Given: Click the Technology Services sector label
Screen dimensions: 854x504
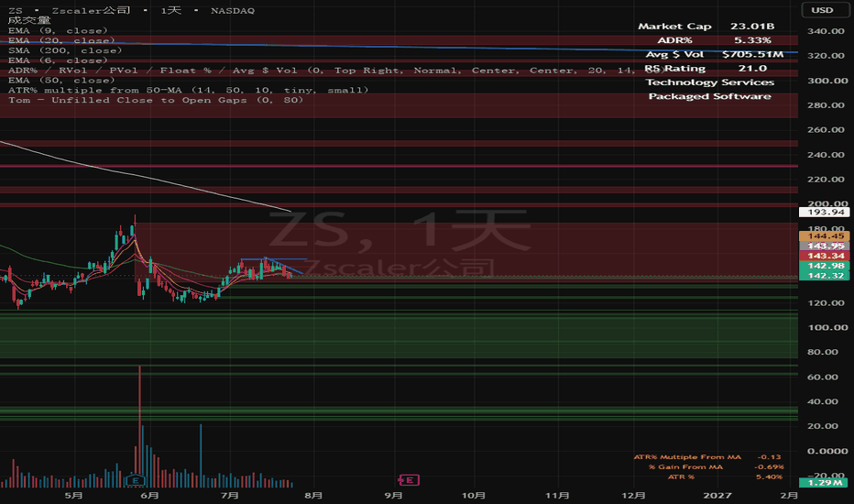Looking at the screenshot, I should [709, 82].
